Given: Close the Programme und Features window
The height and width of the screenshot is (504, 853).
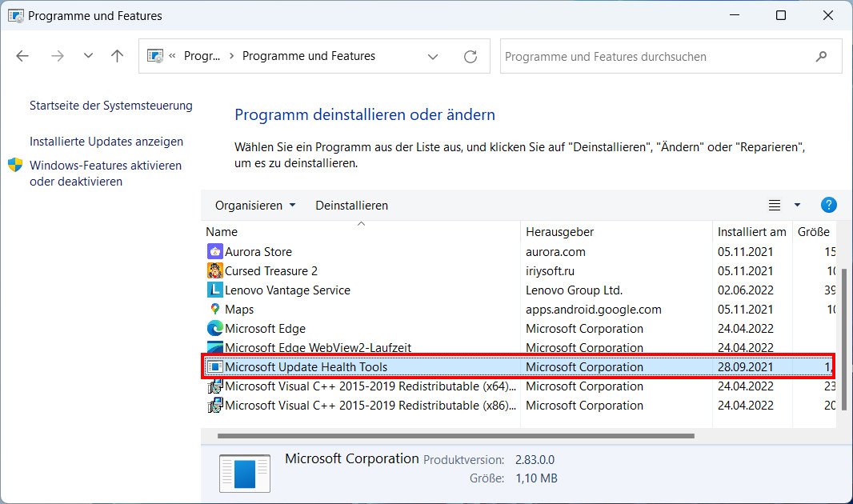Looking at the screenshot, I should pos(828,15).
